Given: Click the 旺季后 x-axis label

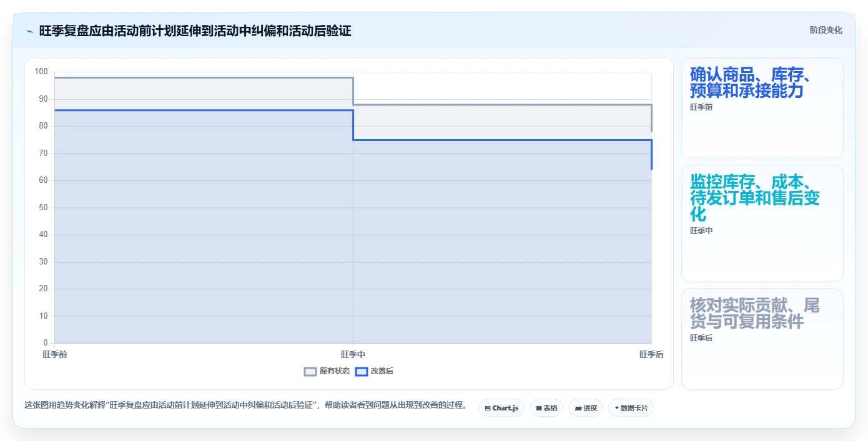Looking at the screenshot, I should (x=651, y=354).
